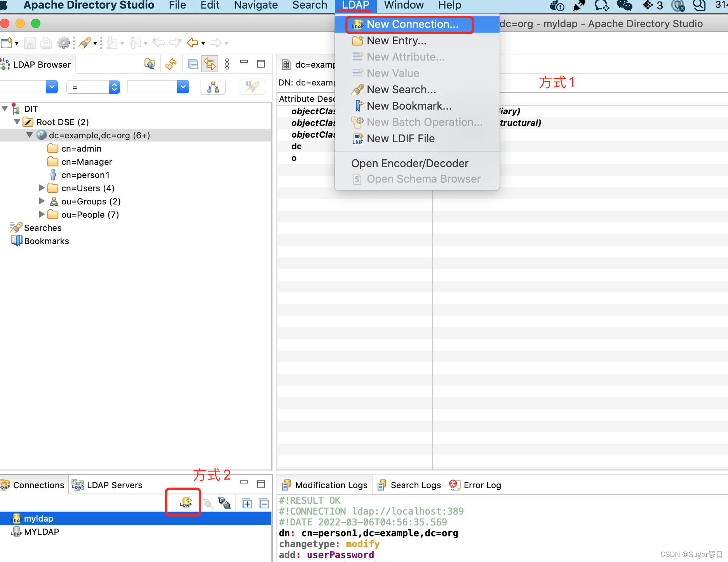Open the quick search attribute dropdown
Image resolution: width=728 pixels, height=562 pixels.
[x=52, y=87]
